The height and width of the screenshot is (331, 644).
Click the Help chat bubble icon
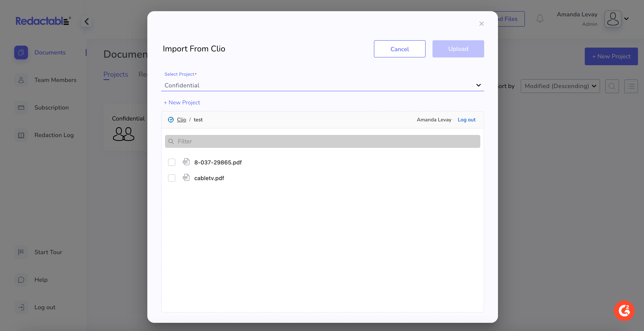coord(21,280)
